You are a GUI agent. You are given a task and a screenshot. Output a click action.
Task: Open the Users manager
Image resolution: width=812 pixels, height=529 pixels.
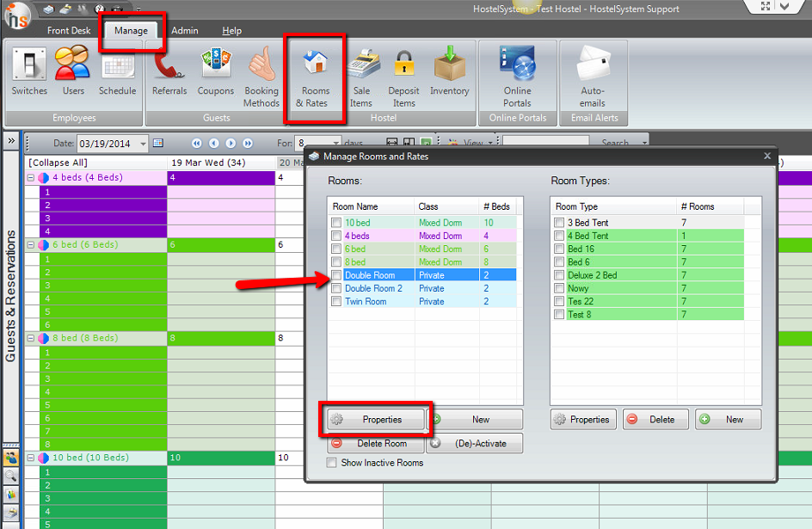(72, 71)
